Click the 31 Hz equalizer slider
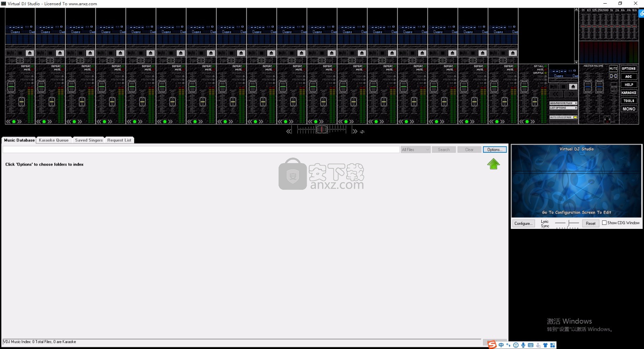This screenshot has height=349, width=644. (x=583, y=26)
